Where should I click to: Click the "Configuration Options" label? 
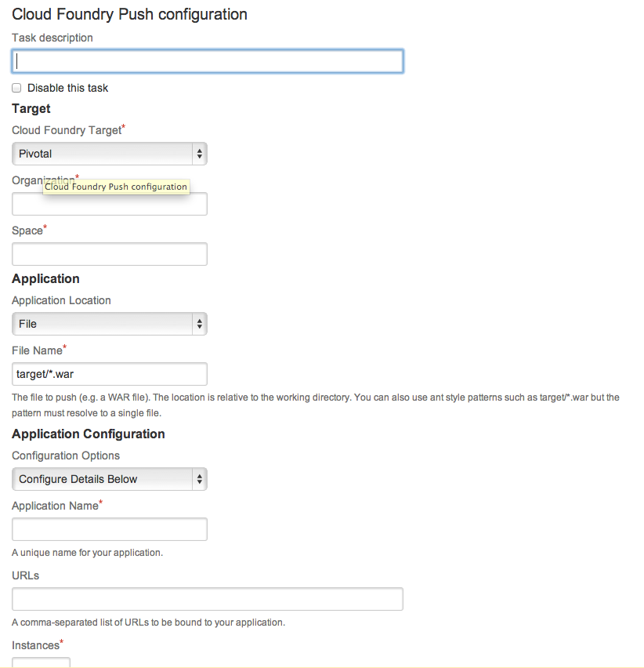66,456
